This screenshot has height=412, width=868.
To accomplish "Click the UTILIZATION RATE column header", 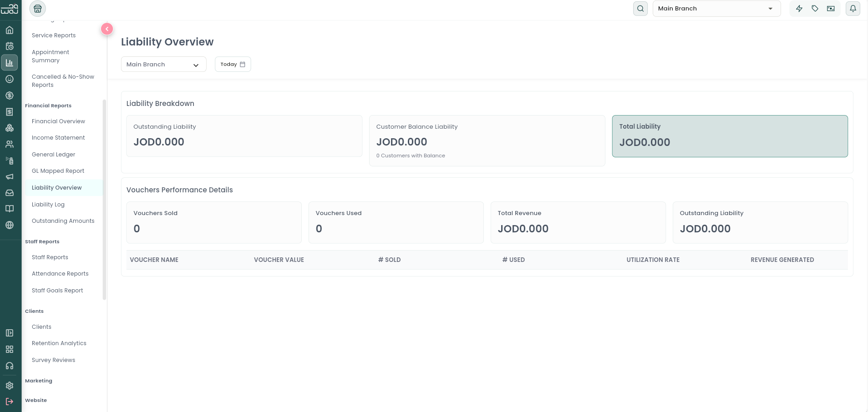I will tap(653, 260).
